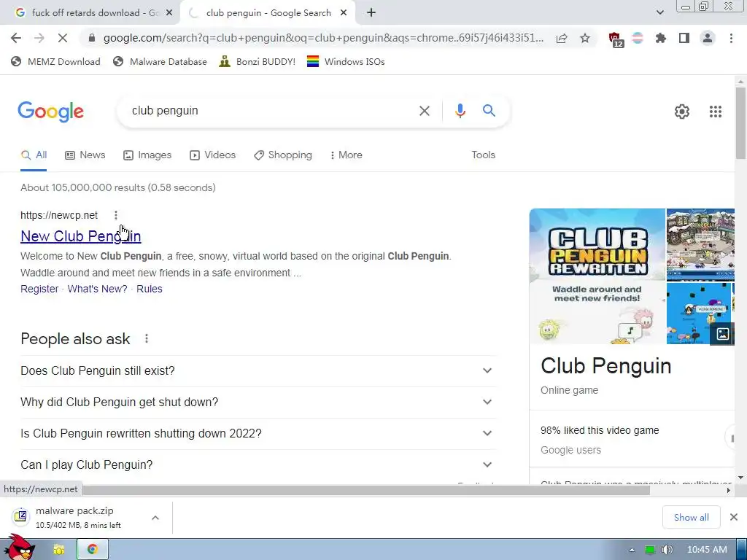Image resolution: width=747 pixels, height=560 pixels.
Task: Open Google search settings gear
Action: click(682, 112)
